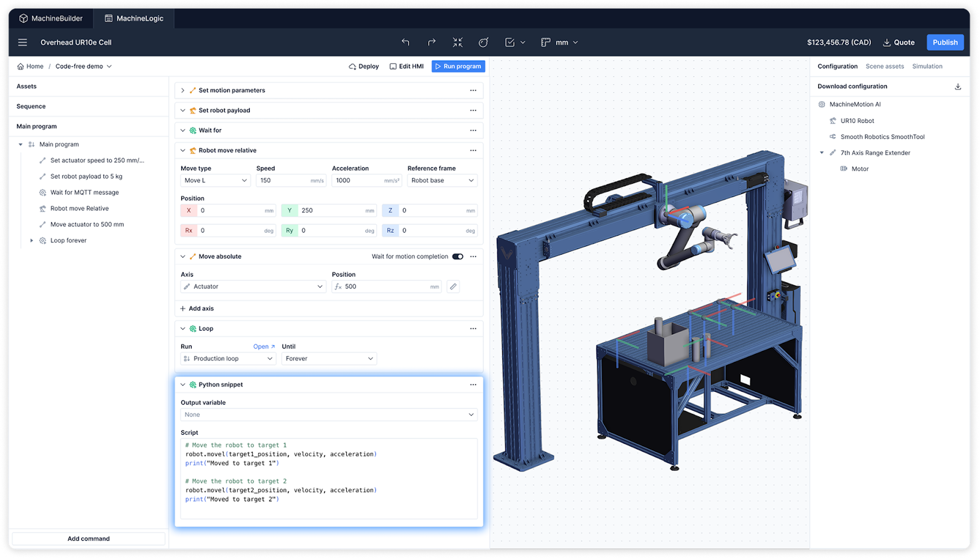This screenshot has height=559, width=980.
Task: Click the undo arrow icon
Action: (x=405, y=42)
